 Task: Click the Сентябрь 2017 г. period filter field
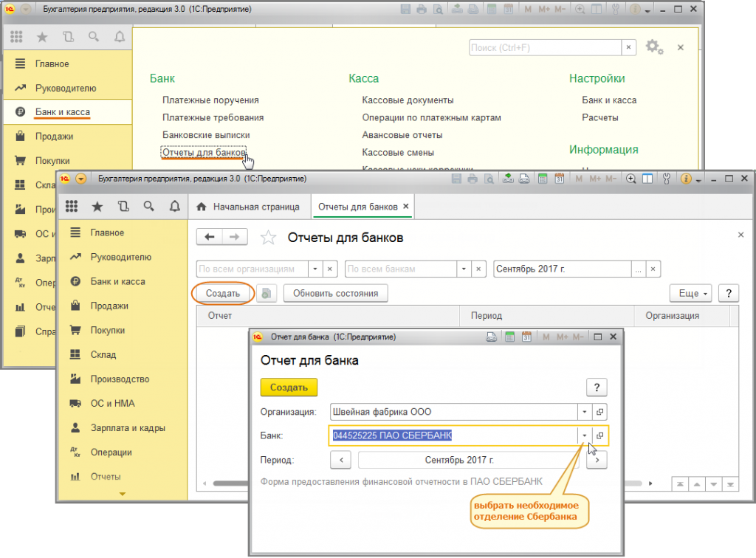(563, 269)
